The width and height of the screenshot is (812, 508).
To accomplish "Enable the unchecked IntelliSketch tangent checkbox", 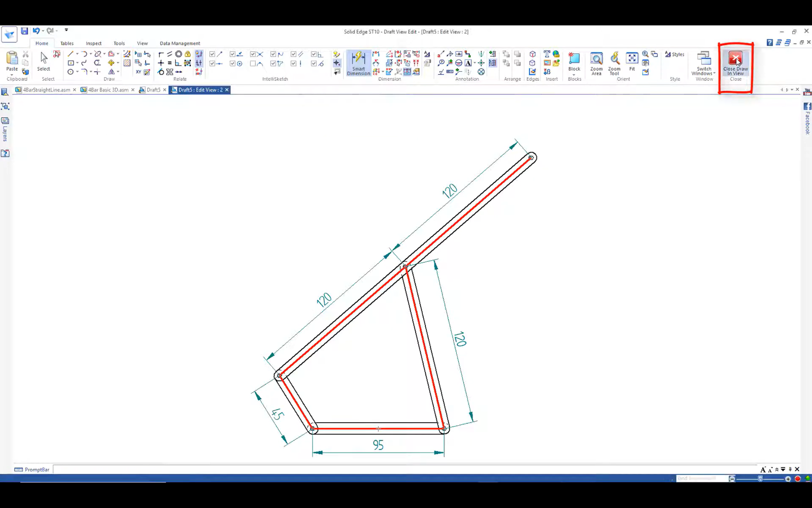I will coord(253,63).
